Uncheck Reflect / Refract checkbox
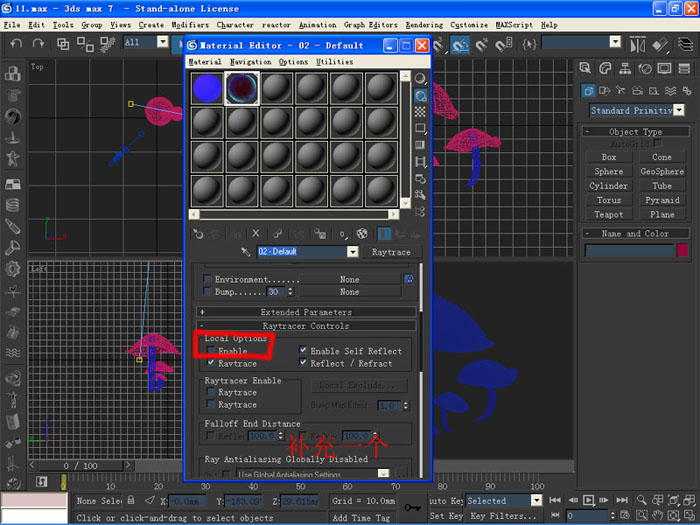 pyautogui.click(x=303, y=362)
